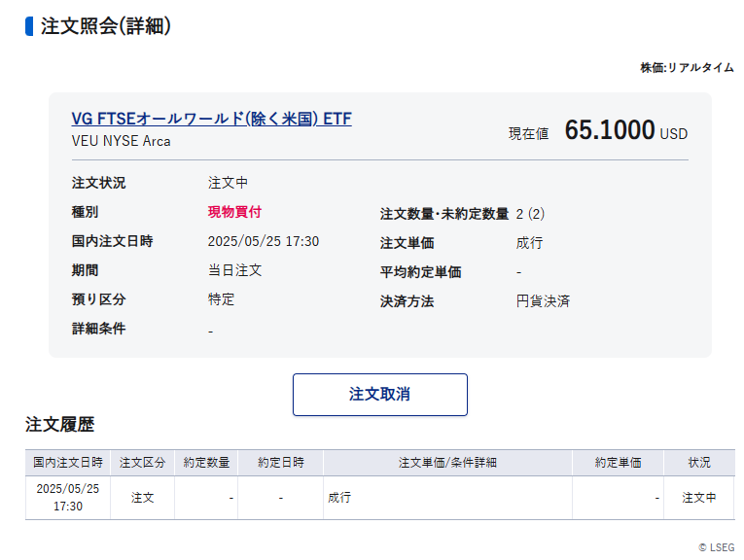Open the VG FTSE All-World ETF link
Image resolution: width=744 pixels, height=560 pixels.
(x=212, y=119)
